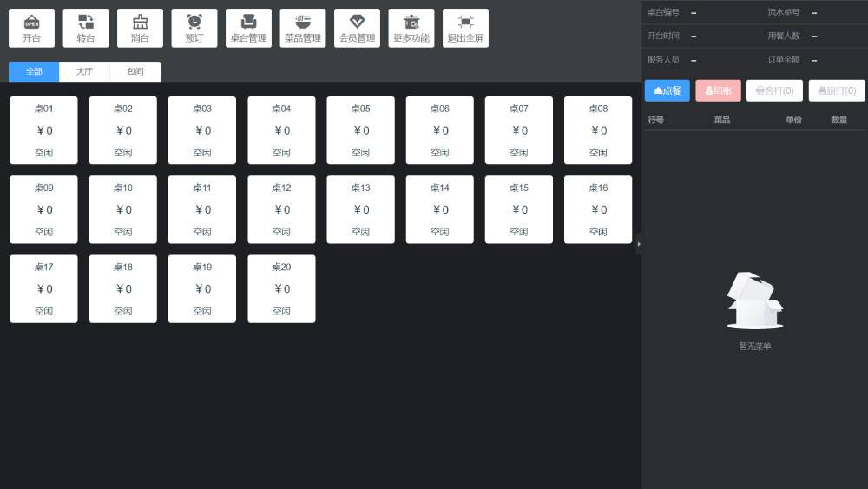Select table card 桌11
Image resolution: width=868 pixels, height=489 pixels.
point(202,209)
